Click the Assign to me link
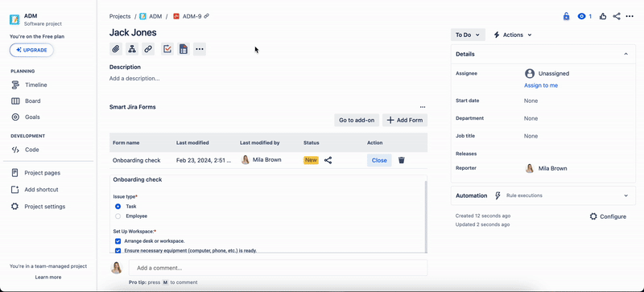 coord(540,85)
